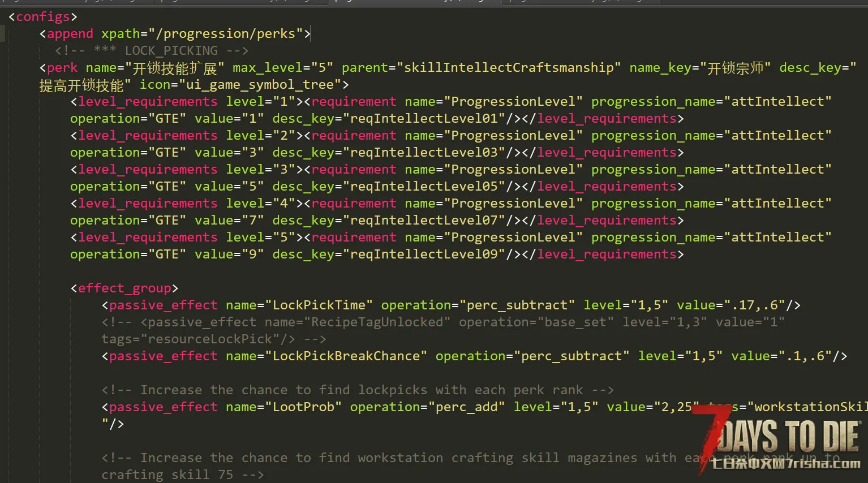
Task: Click the skillIntellectCraftsmanship parent value
Action: [x=508, y=68]
